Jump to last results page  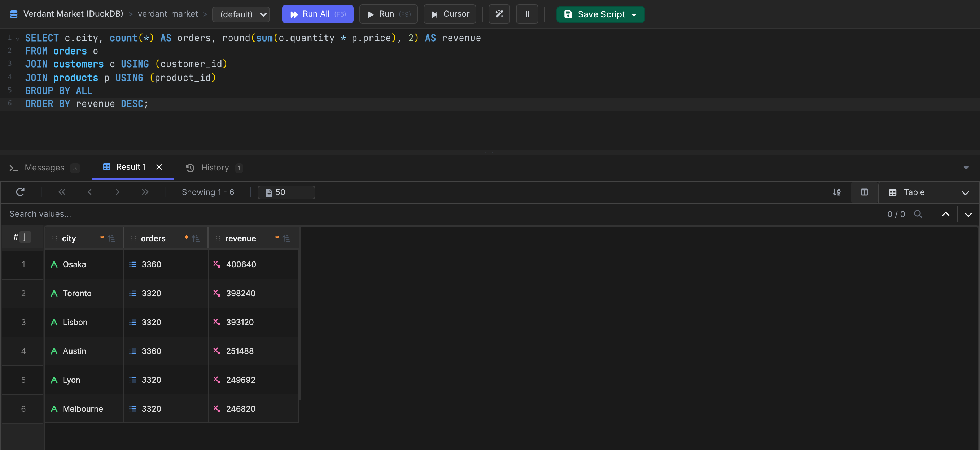(145, 192)
